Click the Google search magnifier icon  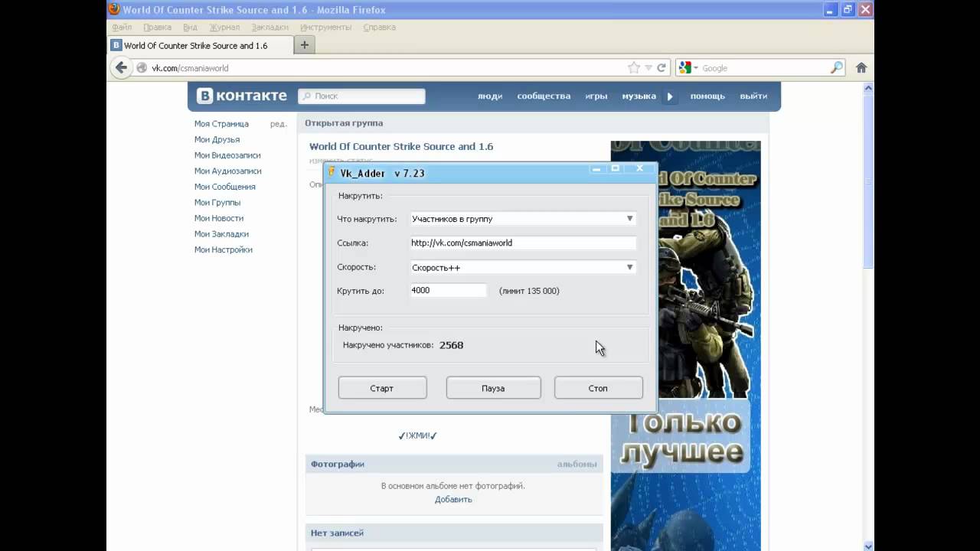tap(837, 67)
